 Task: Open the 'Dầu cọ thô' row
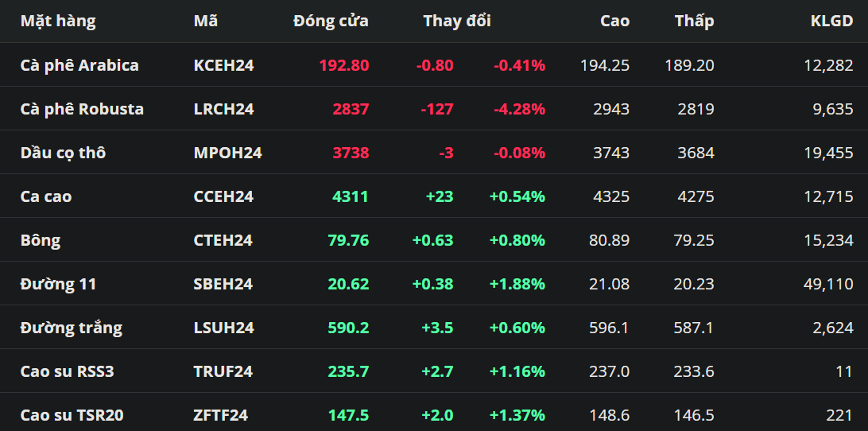pyautogui.click(x=63, y=153)
